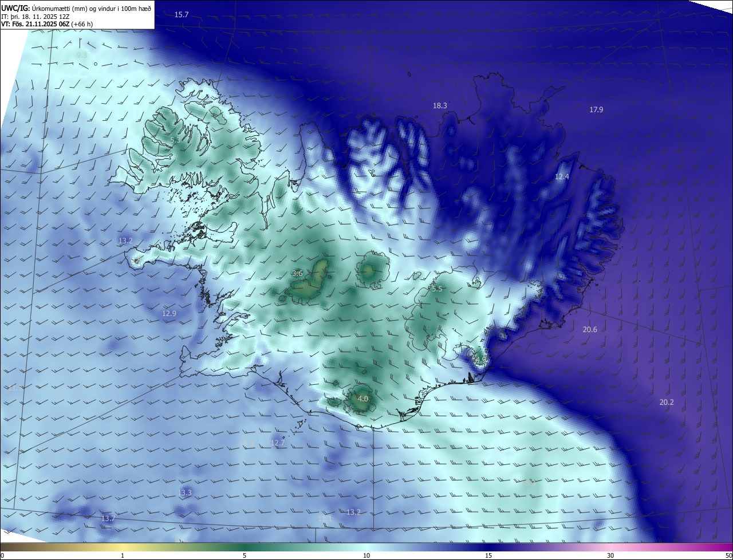The height and width of the screenshot is (560, 733).
Task: Click the 13.7 value label
Action: tap(108, 518)
